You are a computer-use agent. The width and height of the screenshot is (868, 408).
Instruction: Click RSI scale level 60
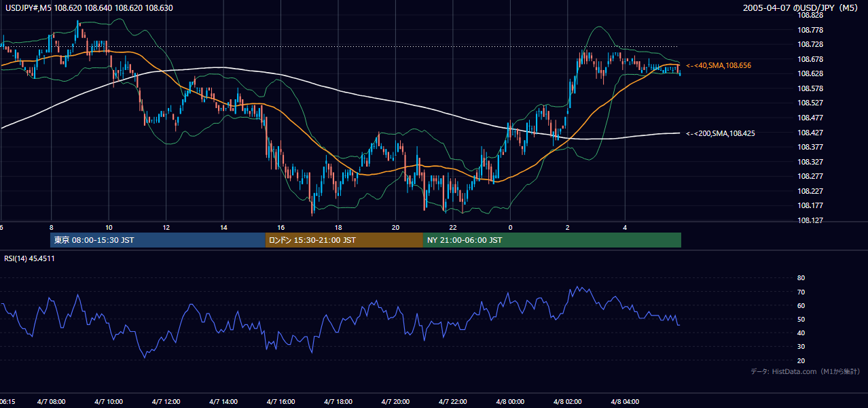(801, 305)
